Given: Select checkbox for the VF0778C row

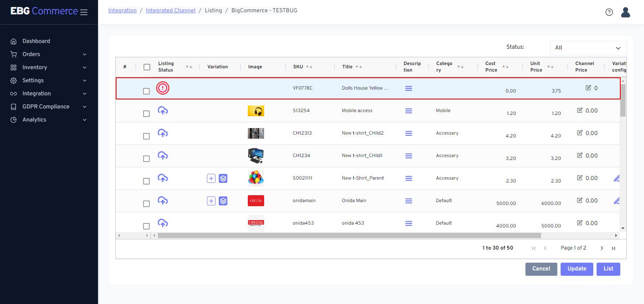Looking at the screenshot, I should click(x=146, y=91).
